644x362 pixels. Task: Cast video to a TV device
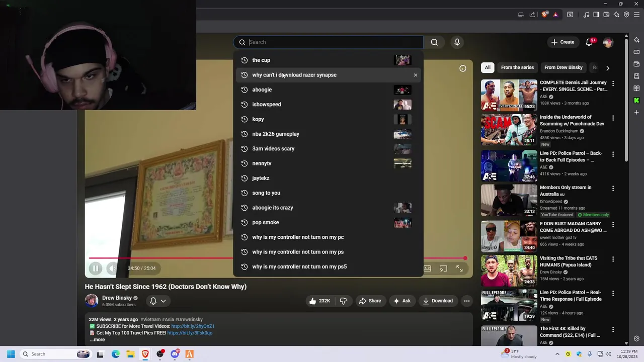443,268
